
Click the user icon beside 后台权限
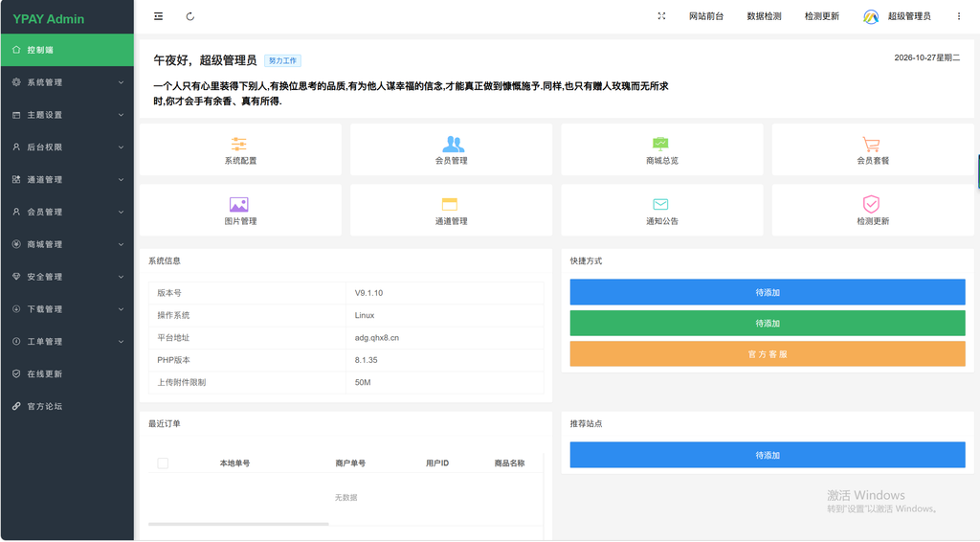(16, 147)
